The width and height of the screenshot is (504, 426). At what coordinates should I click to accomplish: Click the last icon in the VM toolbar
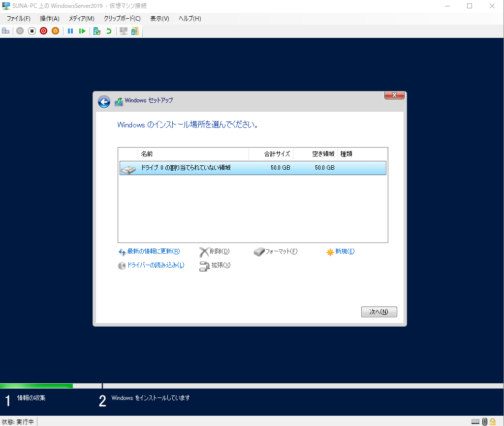135,31
